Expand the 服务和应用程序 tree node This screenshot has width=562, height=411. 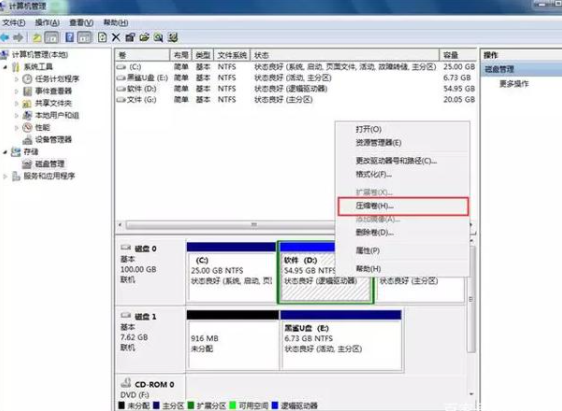5,176
